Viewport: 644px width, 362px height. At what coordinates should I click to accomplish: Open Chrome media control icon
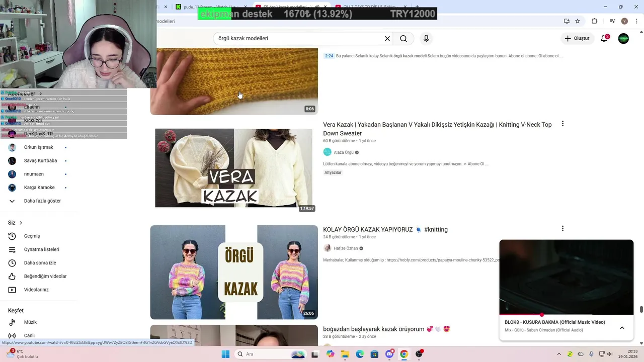(x=612, y=21)
